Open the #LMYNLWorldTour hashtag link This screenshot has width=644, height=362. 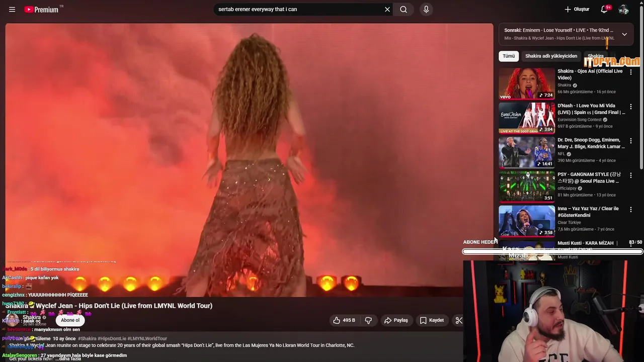pyautogui.click(x=147, y=339)
